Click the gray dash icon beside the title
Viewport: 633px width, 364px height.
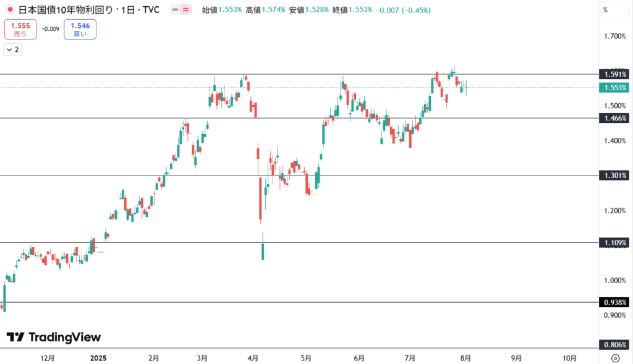(x=175, y=10)
